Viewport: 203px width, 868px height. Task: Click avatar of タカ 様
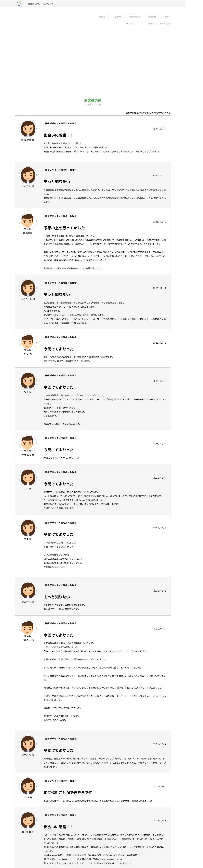point(28,342)
